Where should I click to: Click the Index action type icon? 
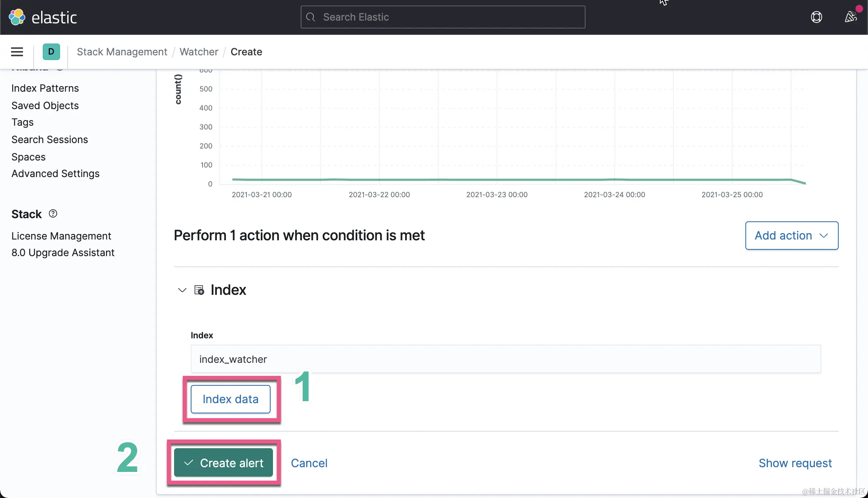199,290
